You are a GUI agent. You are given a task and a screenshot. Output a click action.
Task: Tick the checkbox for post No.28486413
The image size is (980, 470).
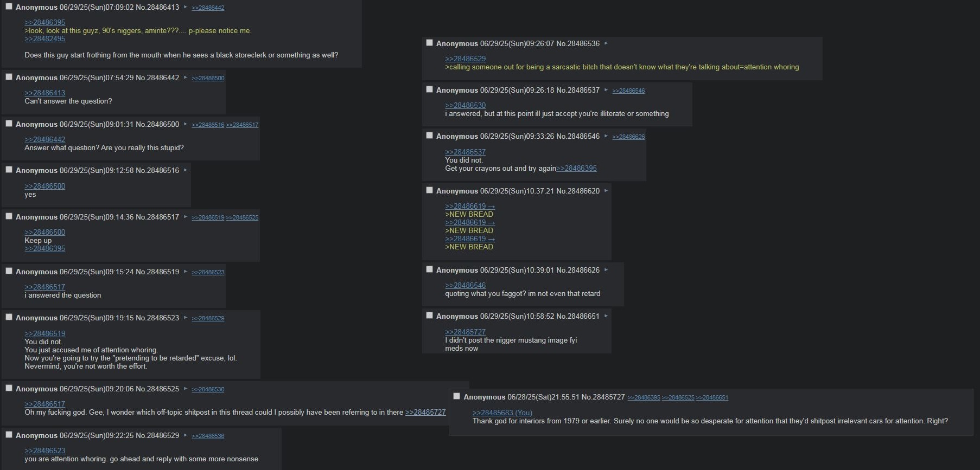point(9,7)
